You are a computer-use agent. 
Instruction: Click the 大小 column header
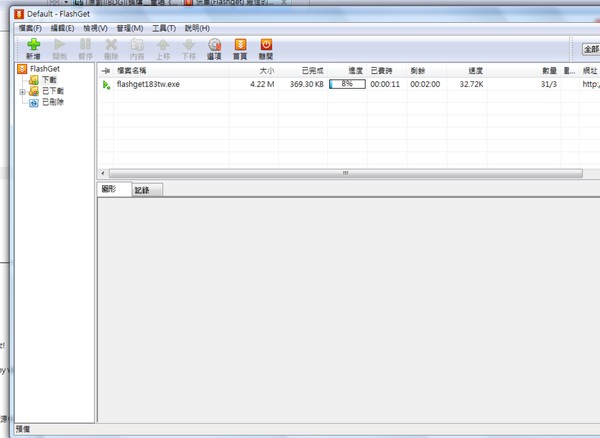pyautogui.click(x=253, y=71)
